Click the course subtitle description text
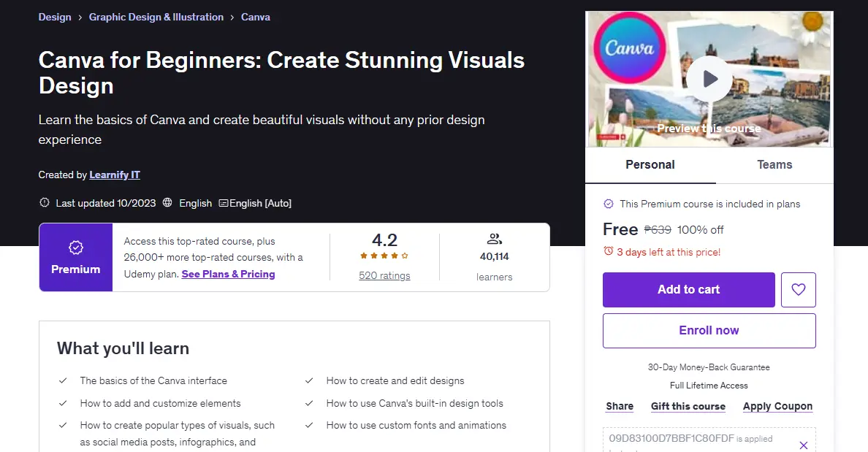 (262, 130)
